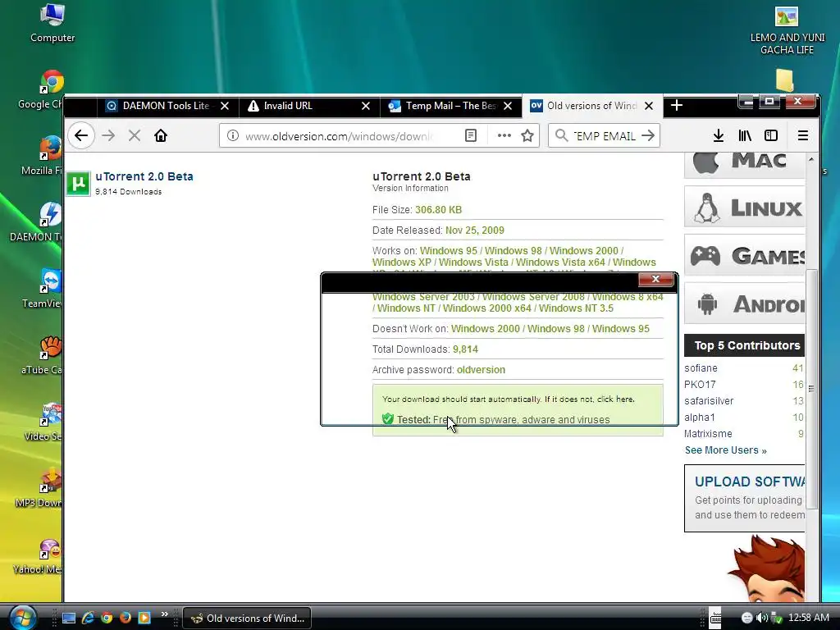Click the uTorrent green logo icon
Image resolution: width=840 pixels, height=630 pixels.
point(78,184)
